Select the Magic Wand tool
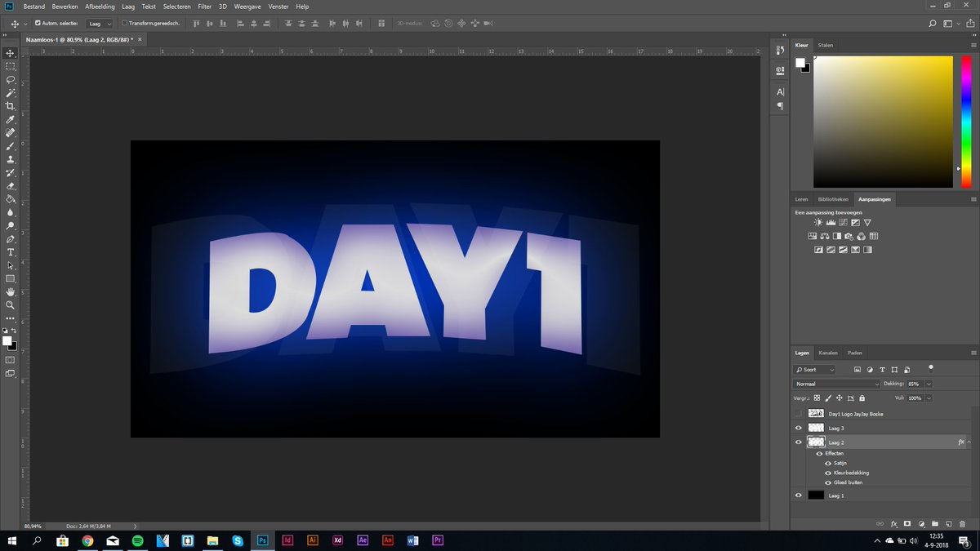The width and height of the screenshot is (980, 551). click(11, 92)
